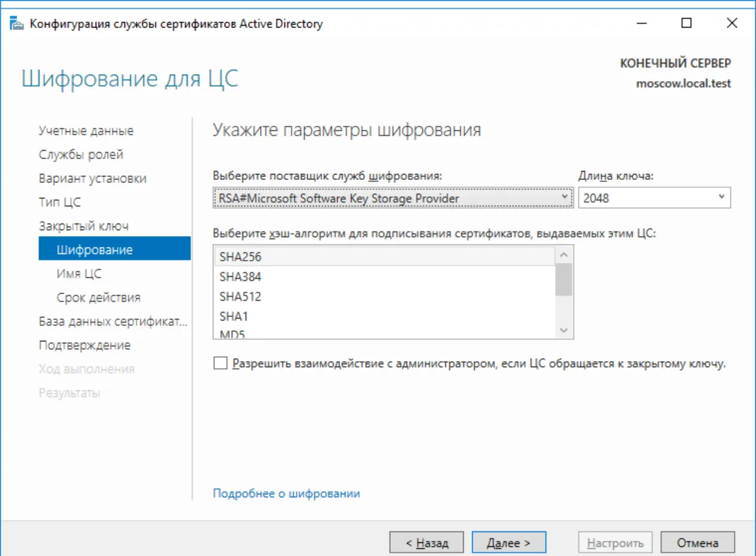Screen dimensions: 756x556
Task: Jump to the Подтверждение step
Action: (x=84, y=345)
